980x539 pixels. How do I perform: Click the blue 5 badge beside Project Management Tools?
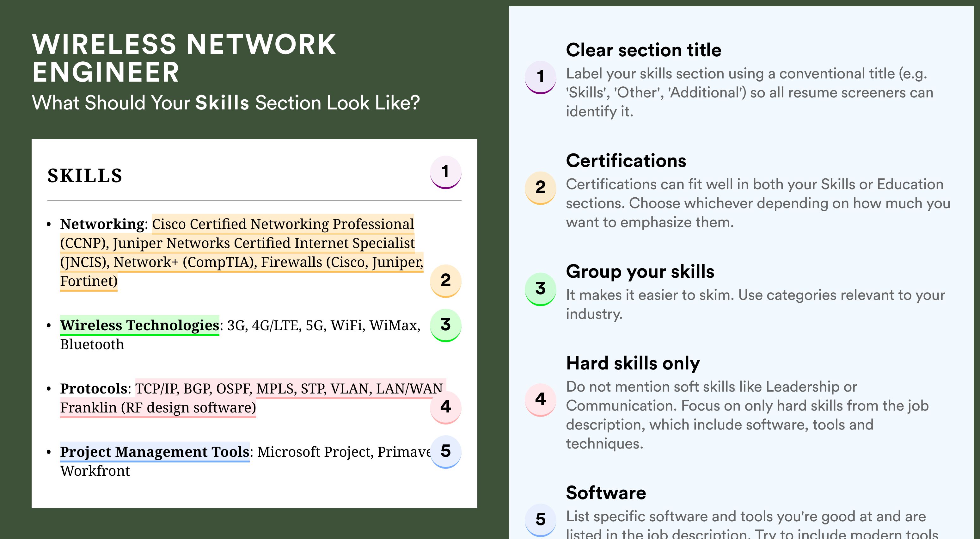click(445, 451)
